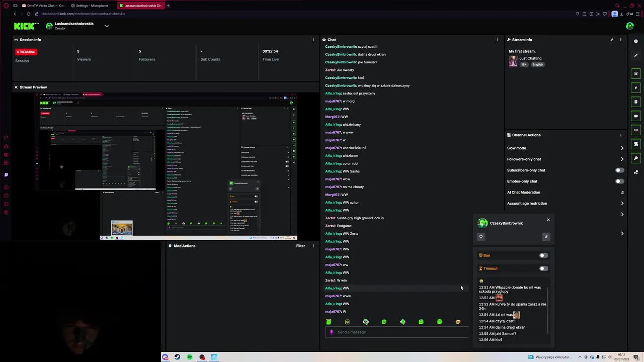This screenshot has width=644, height=362.
Task: Switch to the OmeTV Video Chat tab
Action: point(43,6)
